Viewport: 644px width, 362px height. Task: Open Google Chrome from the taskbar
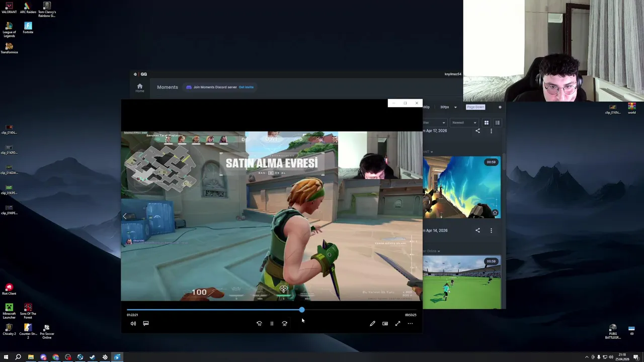pos(55,357)
